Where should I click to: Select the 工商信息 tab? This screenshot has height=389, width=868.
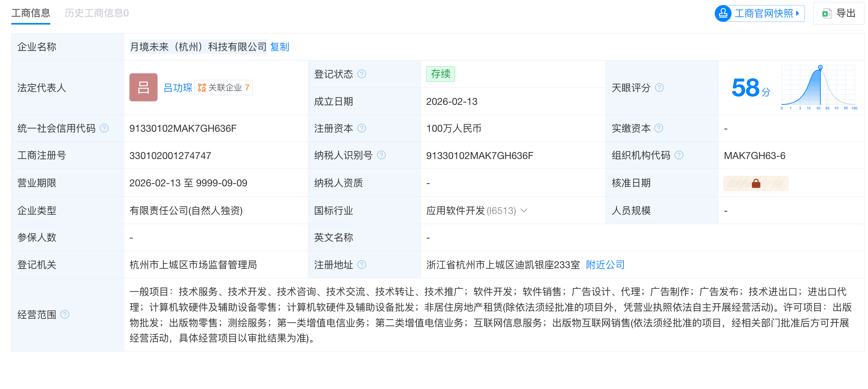31,13
